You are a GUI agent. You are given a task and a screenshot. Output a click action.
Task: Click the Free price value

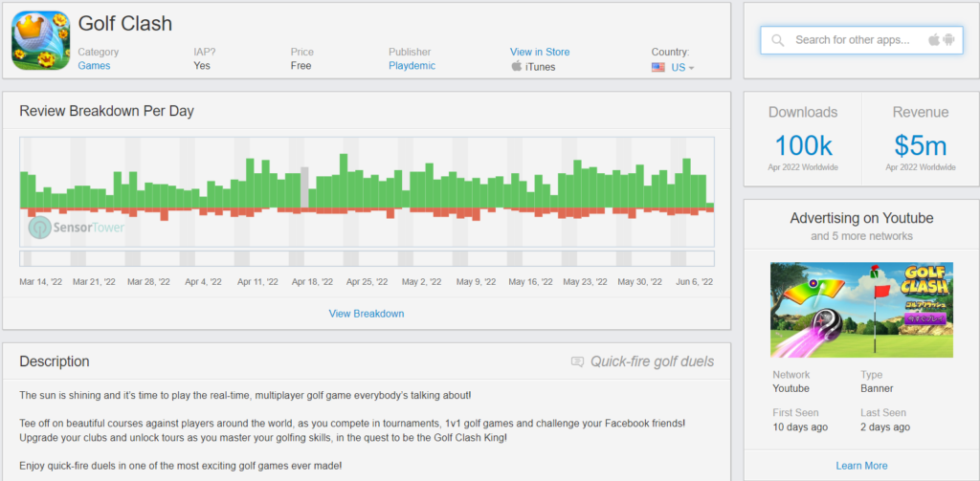point(301,66)
